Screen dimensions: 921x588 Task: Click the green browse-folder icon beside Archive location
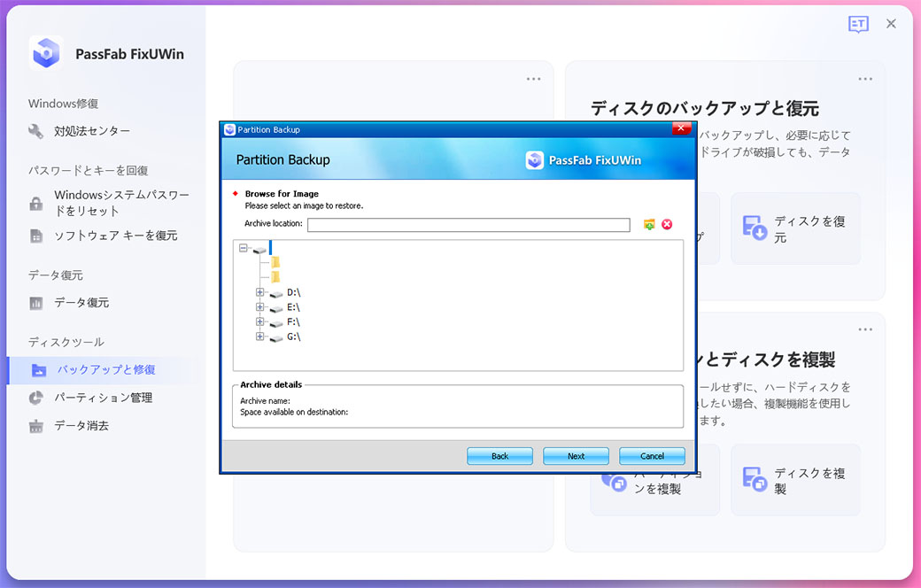pyautogui.click(x=648, y=224)
